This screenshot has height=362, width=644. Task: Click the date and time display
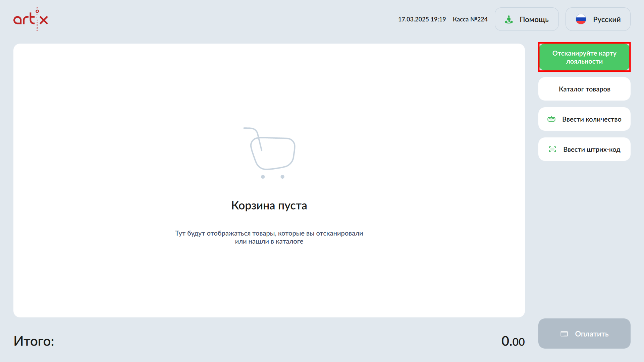(x=422, y=19)
